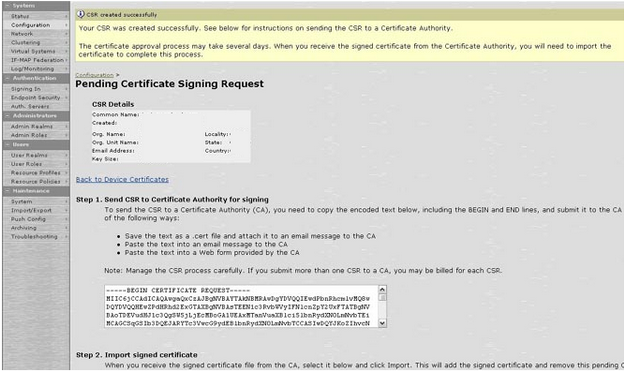Image resolution: width=624 pixels, height=372 pixels.
Task: Open the Signing In menu item
Action: tap(26, 89)
